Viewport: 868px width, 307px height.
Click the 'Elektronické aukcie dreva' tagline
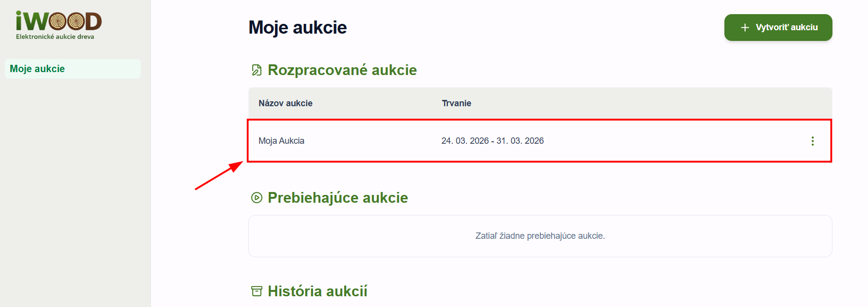(55, 37)
